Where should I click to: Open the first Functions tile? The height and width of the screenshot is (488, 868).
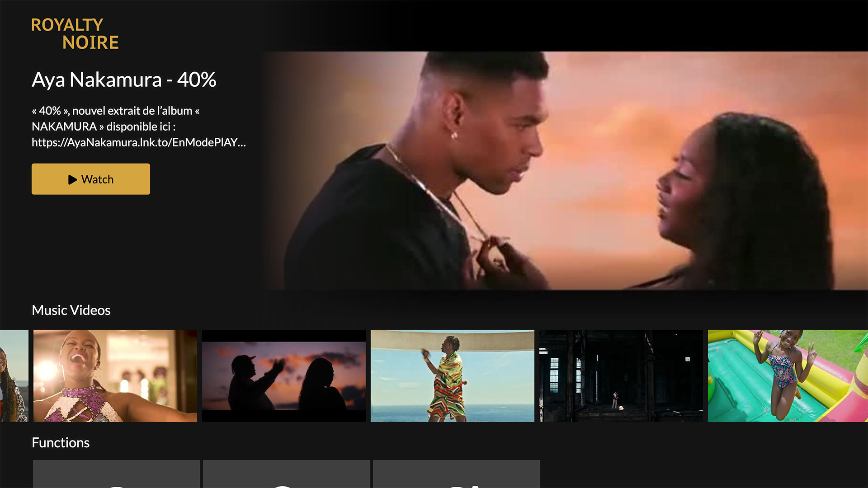(117, 474)
